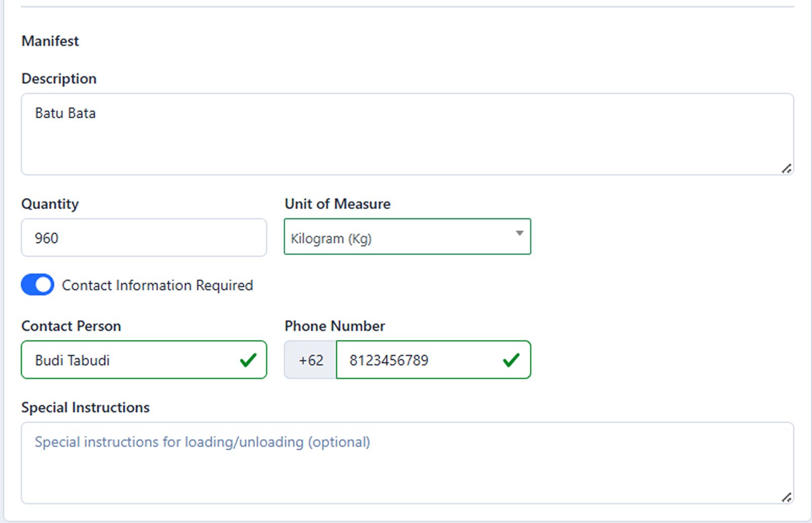The image size is (812, 523).
Task: Grab the Special Instructions resize handle
Action: click(786, 498)
